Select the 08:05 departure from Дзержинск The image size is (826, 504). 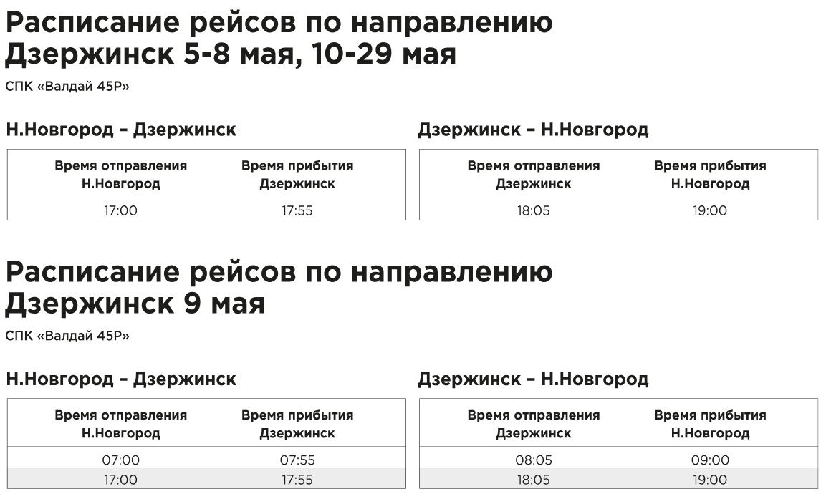(x=534, y=460)
